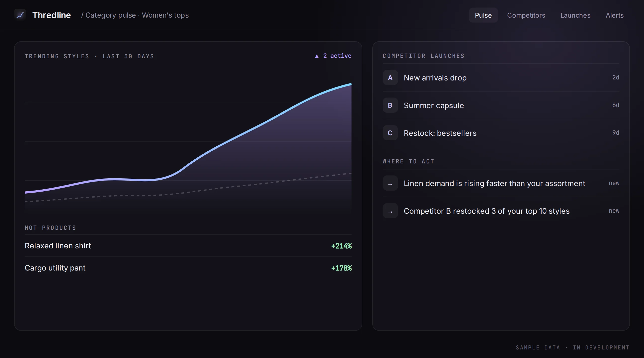644x358 pixels.
Task: Click the arrow icon beside Linen demand
Action: coord(390,183)
